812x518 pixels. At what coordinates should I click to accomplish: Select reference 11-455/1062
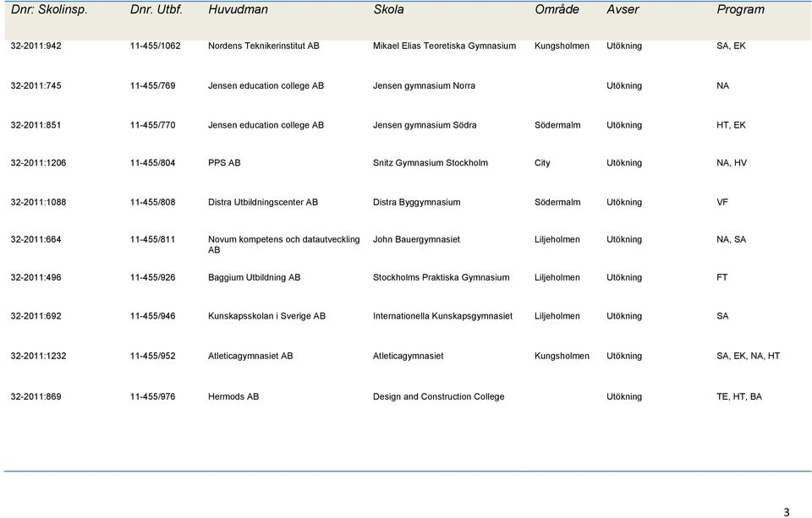click(156, 46)
